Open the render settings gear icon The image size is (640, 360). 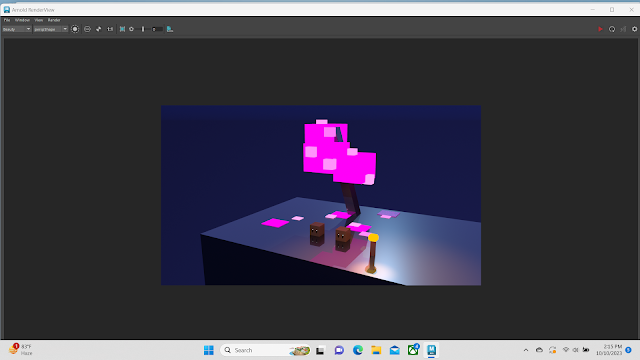[634, 29]
